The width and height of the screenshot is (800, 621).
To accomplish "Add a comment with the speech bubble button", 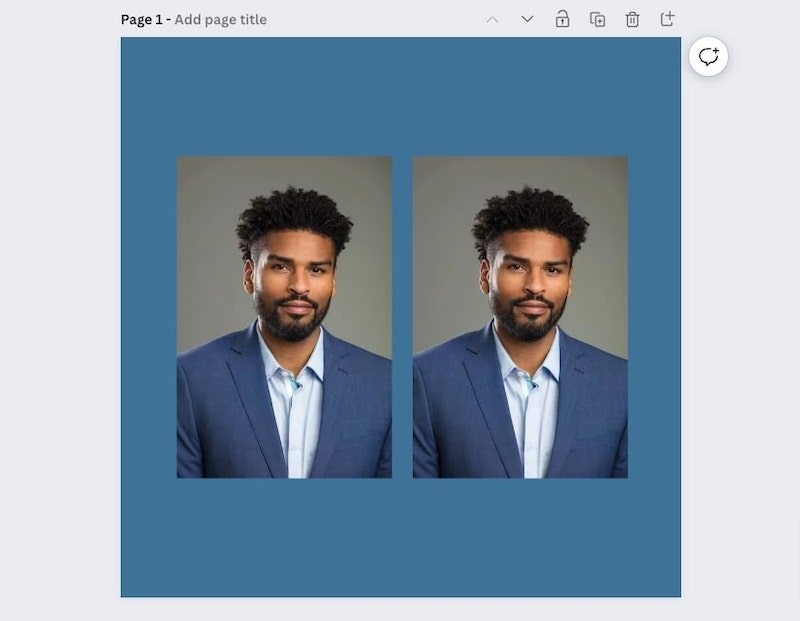I will [708, 56].
